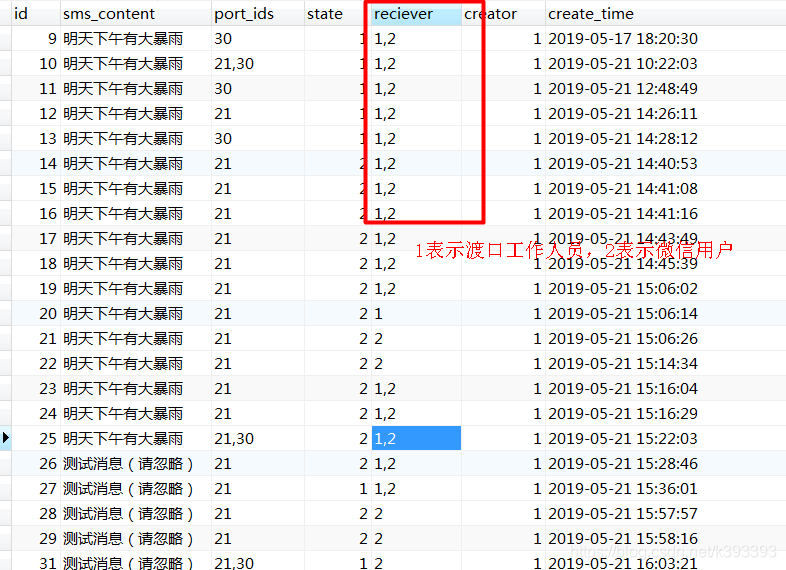The image size is (786, 570).
Task: Click sms_content in row 19
Action: coord(135,289)
